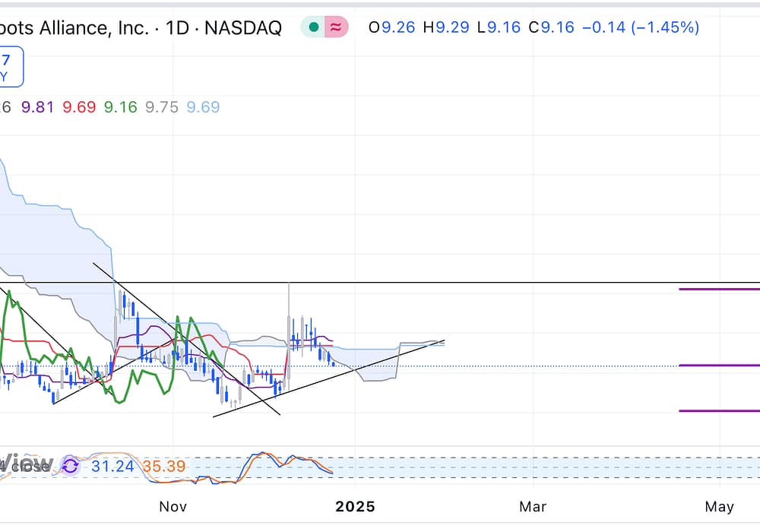Click the purple refresh icon in oscillator pane
Screen dimensions: 760x532
[71, 465]
